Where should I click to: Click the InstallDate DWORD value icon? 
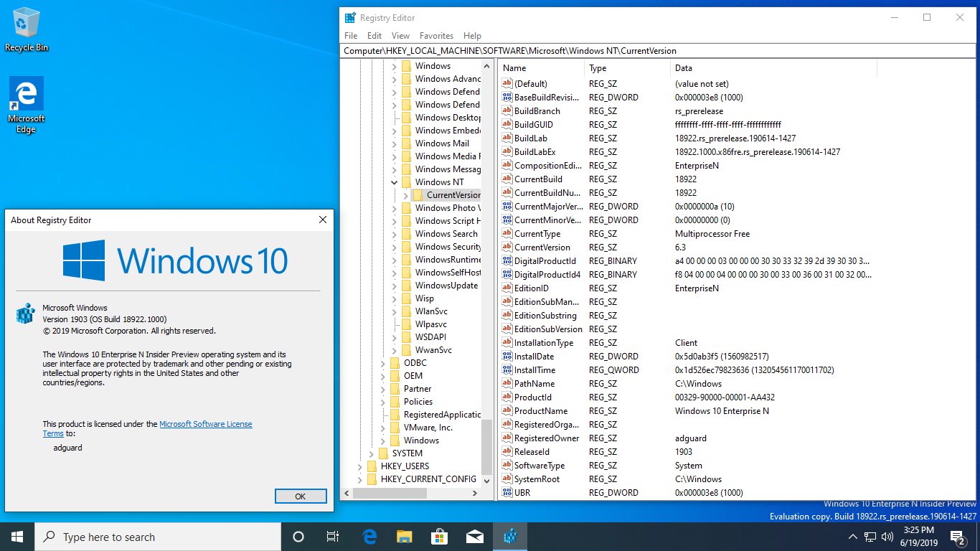point(507,357)
